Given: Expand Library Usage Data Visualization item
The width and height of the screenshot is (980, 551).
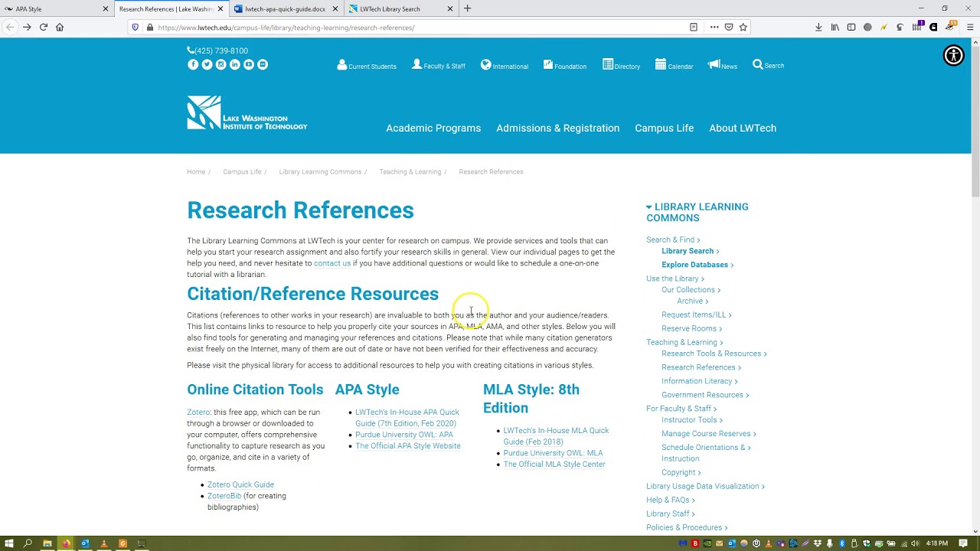Looking at the screenshot, I should pyautogui.click(x=705, y=486).
